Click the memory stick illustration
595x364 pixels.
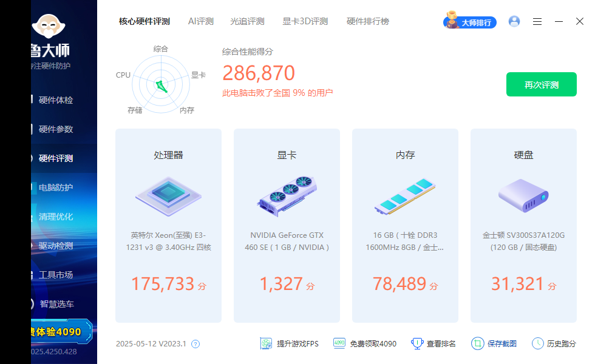[405, 197]
